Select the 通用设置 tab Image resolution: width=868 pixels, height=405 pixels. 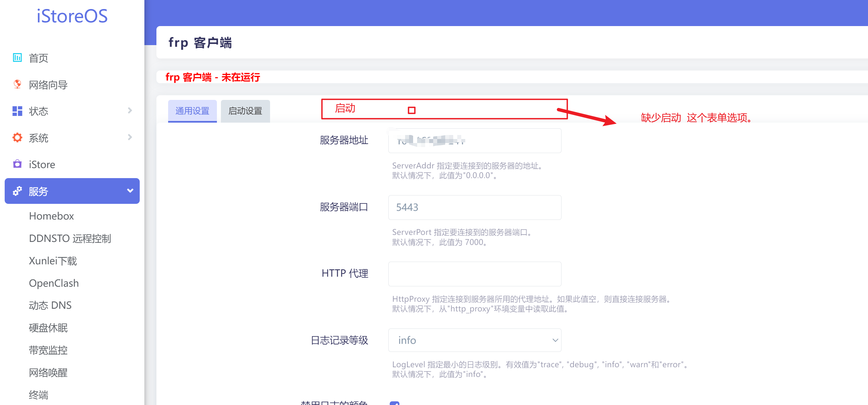pos(192,111)
